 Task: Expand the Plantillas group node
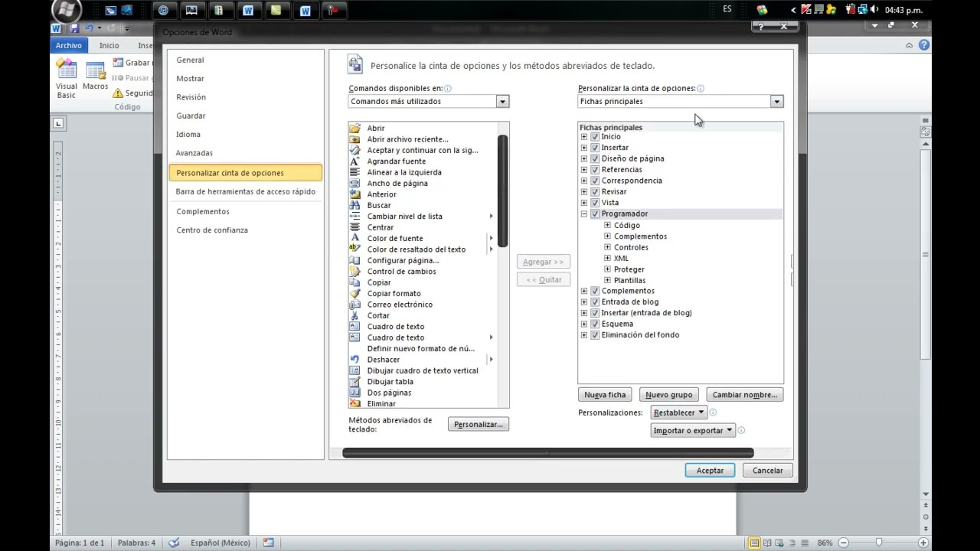point(607,280)
